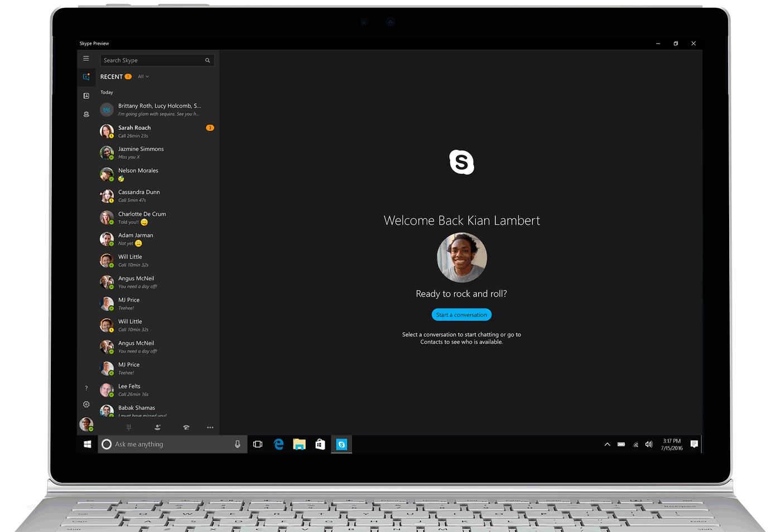Open Microsoft Edge from the taskbar

pos(279,444)
